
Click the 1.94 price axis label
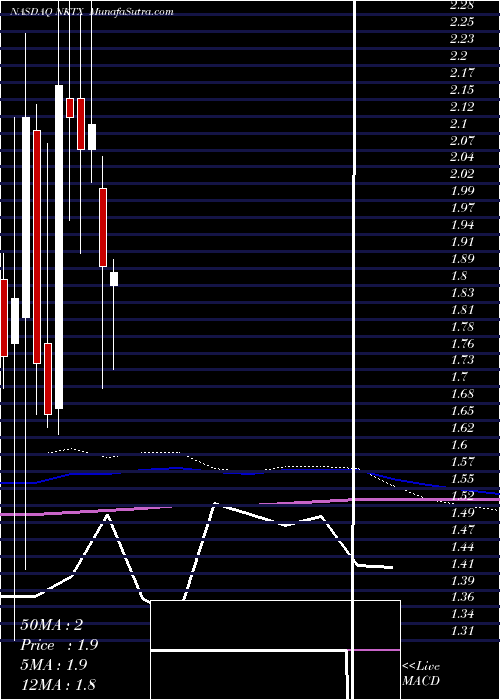click(x=462, y=225)
